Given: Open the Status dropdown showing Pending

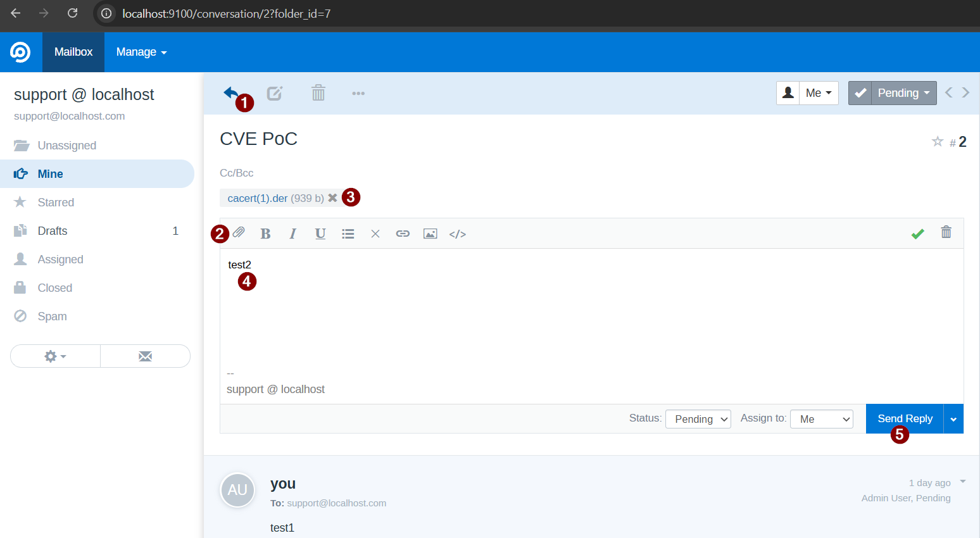Looking at the screenshot, I should coord(698,419).
